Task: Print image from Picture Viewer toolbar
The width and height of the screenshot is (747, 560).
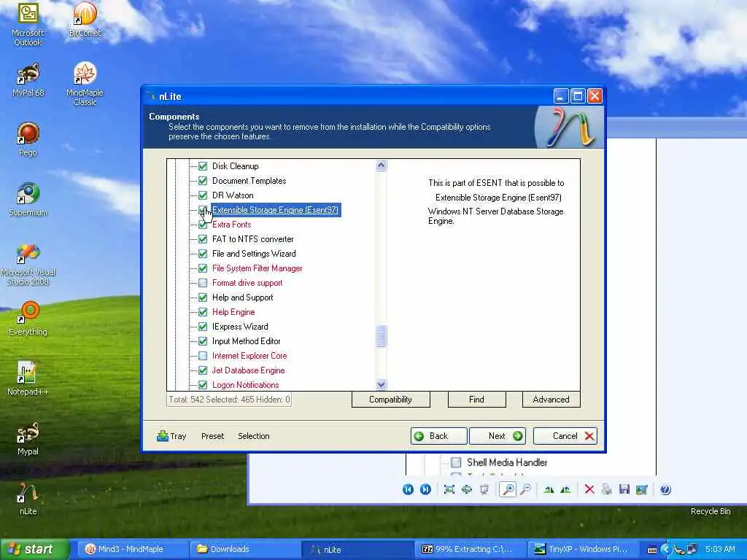Action: click(606, 489)
